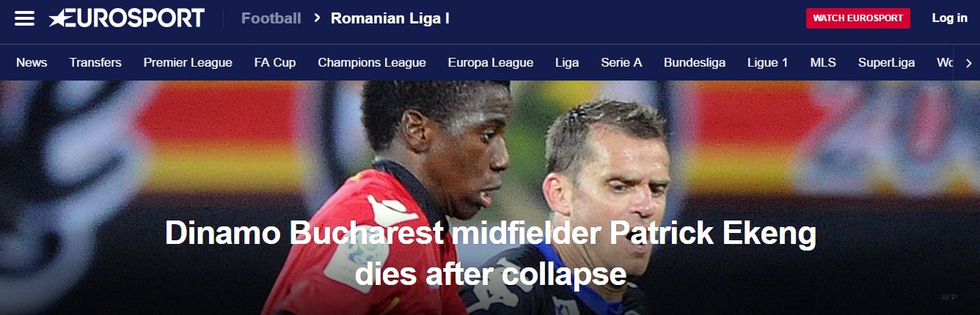Select the FA Cup menu item
Viewport: 980px width, 315px height.
pyautogui.click(x=275, y=63)
